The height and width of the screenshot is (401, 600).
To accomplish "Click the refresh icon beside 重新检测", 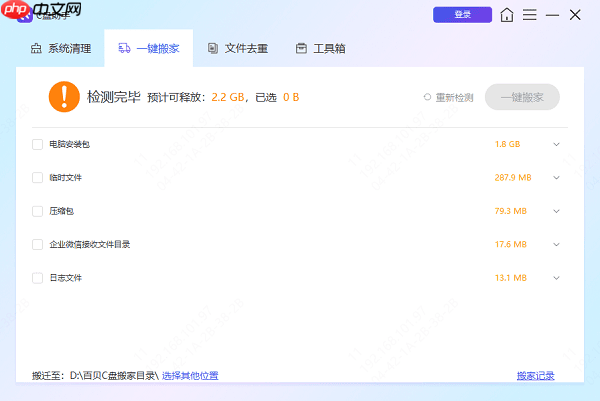I will [x=427, y=97].
